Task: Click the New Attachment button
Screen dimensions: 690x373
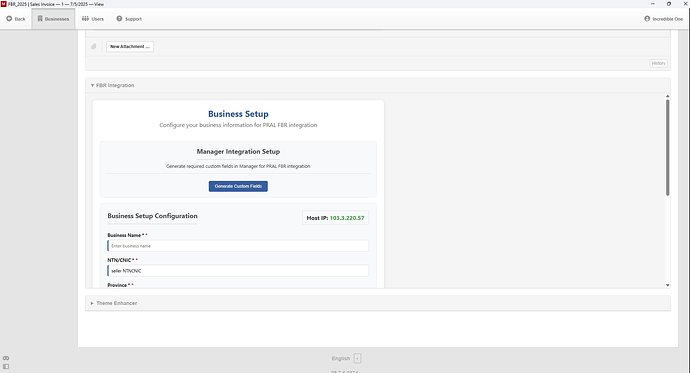Action: (130, 47)
